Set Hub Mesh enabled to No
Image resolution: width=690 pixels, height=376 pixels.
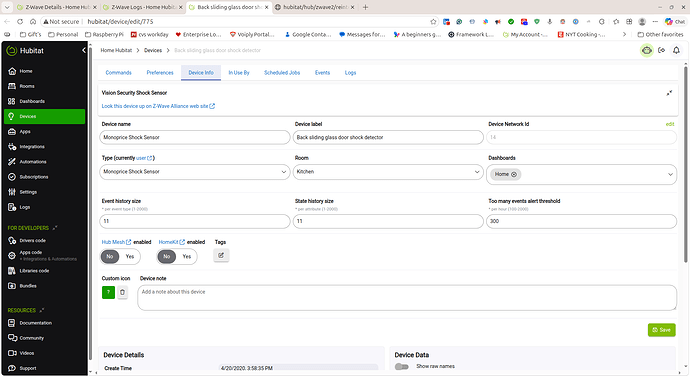(x=110, y=257)
